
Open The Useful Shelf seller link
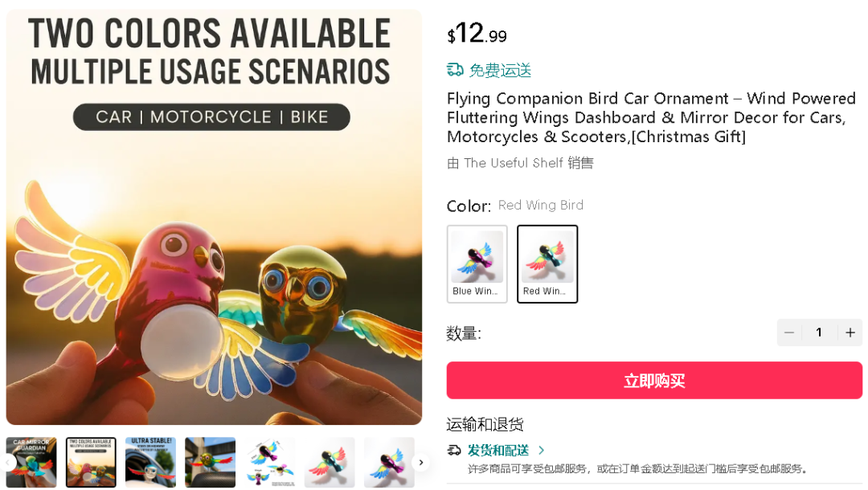point(513,163)
